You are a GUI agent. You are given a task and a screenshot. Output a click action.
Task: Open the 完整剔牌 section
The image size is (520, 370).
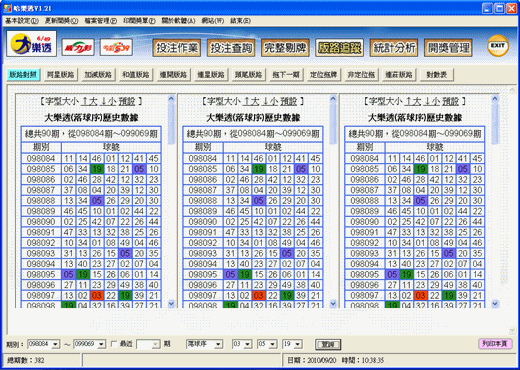[285, 48]
